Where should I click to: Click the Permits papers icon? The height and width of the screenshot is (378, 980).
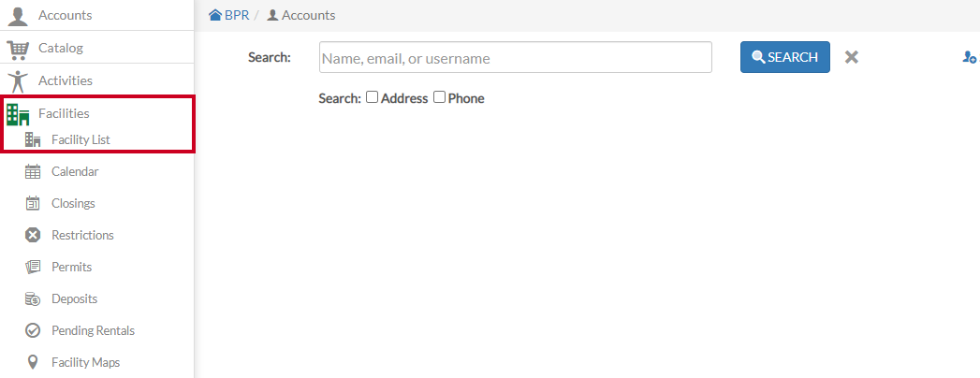click(x=33, y=268)
